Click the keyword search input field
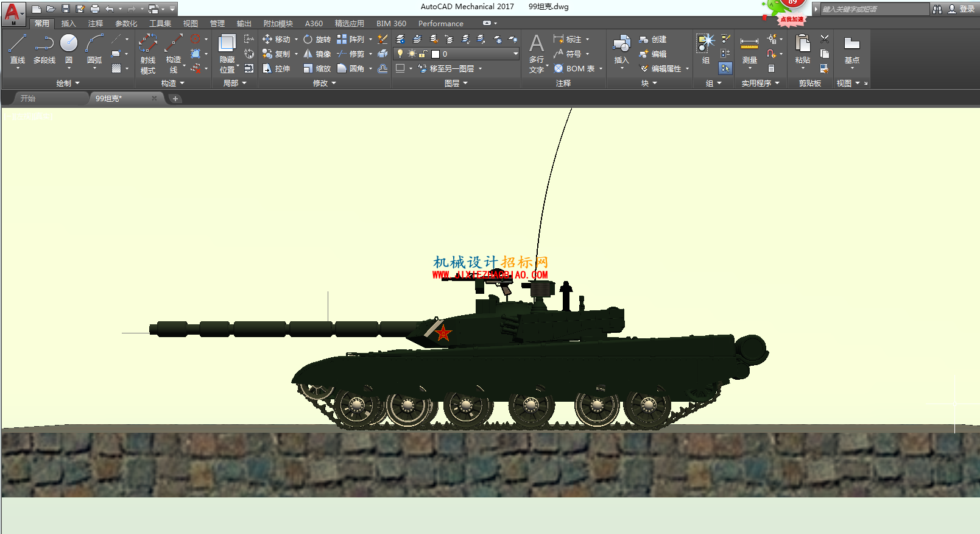 [x=875, y=9]
